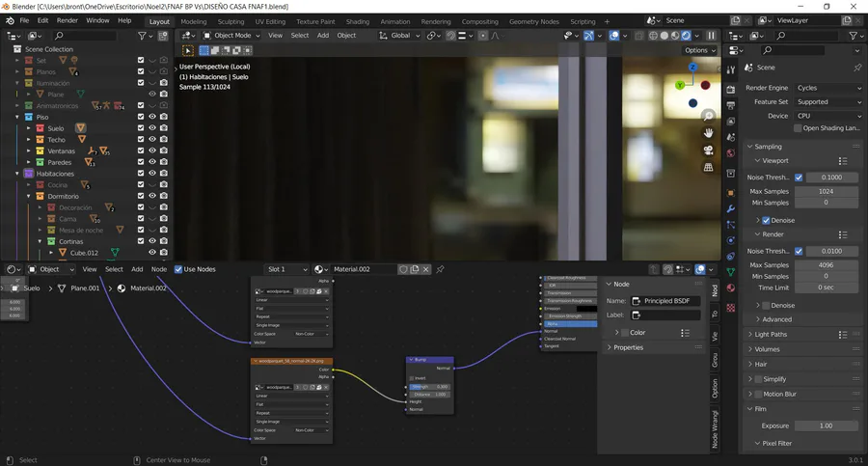Image resolution: width=868 pixels, height=466 pixels.
Task: Hide the Suelo object with its eye icon
Action: [152, 127]
